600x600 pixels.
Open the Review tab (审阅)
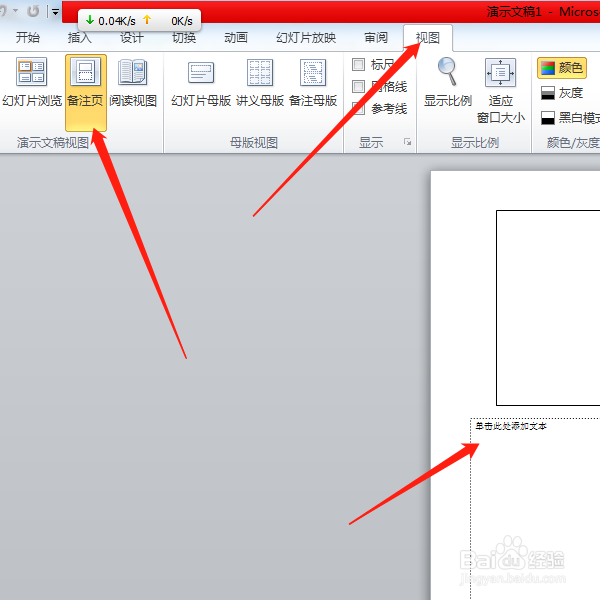pos(376,38)
